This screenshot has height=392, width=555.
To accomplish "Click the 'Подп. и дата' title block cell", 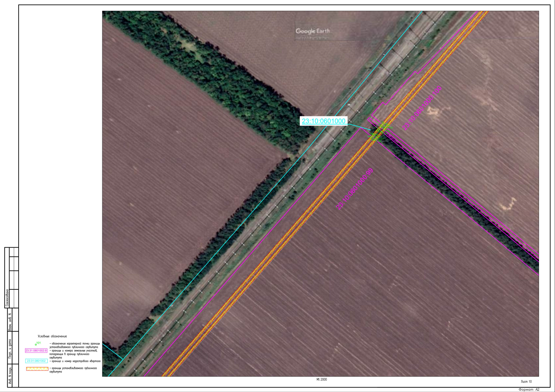I will coord(10,349).
